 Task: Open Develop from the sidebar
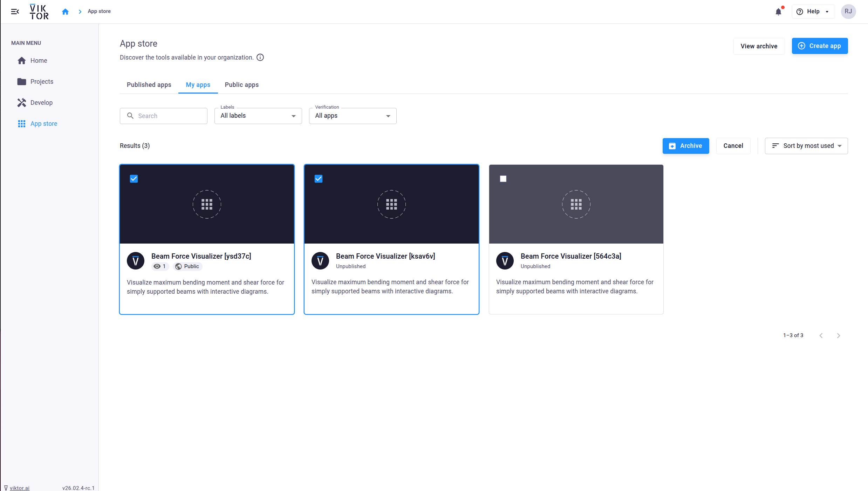(41, 103)
